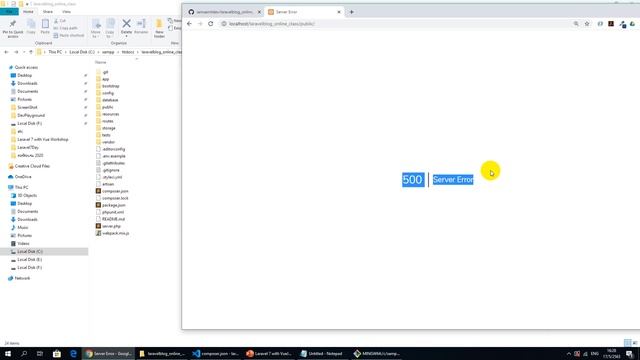Select Downloads under Quick access

pyautogui.click(x=27, y=83)
